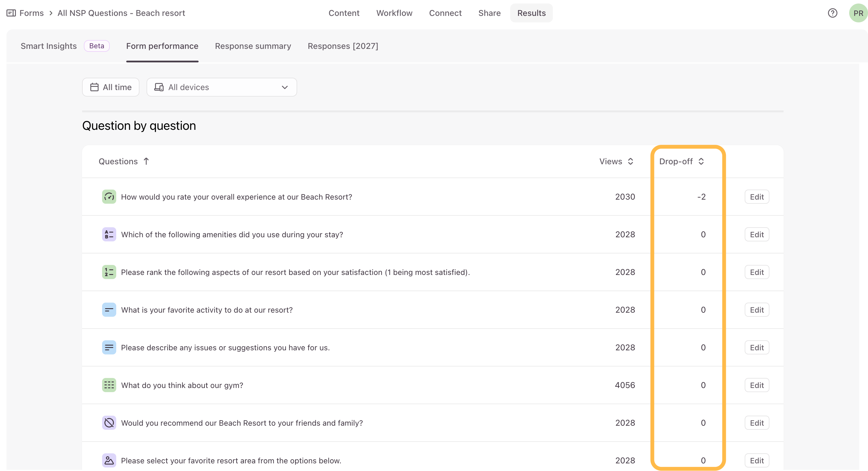Select the Form performance tab
Image resolution: width=868 pixels, height=471 pixels.
point(162,46)
